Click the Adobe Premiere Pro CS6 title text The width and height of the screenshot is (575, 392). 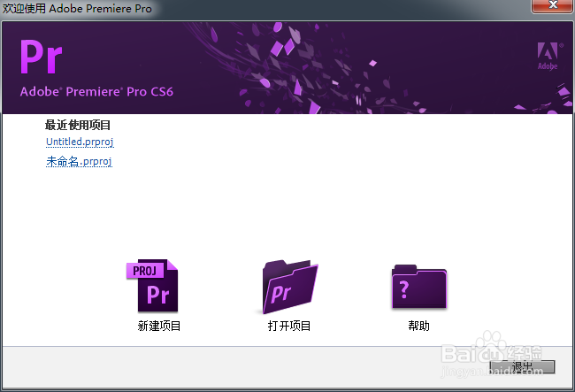[x=96, y=91]
